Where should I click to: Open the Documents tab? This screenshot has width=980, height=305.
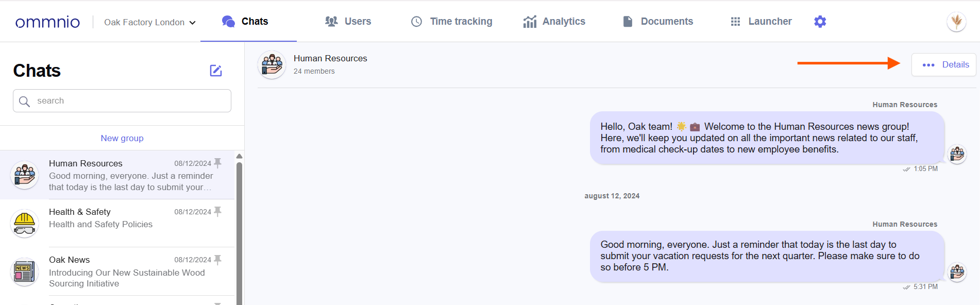(x=658, y=22)
